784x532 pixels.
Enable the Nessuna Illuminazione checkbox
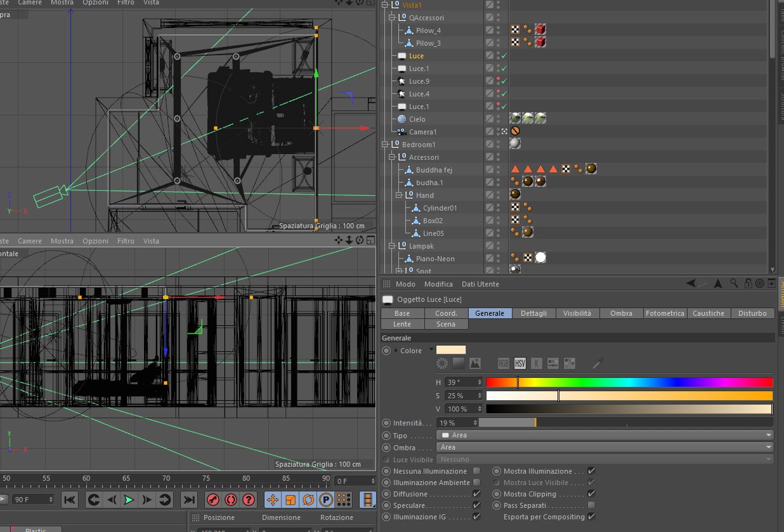[477, 471]
